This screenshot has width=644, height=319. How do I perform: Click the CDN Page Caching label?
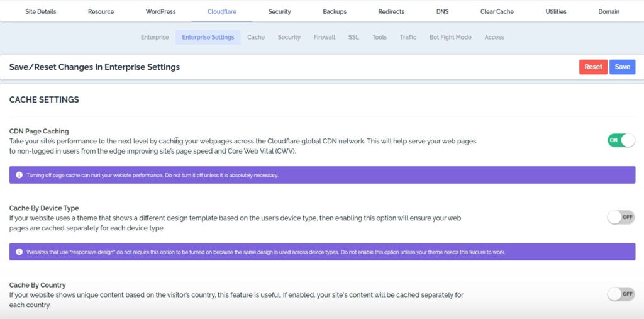(39, 131)
